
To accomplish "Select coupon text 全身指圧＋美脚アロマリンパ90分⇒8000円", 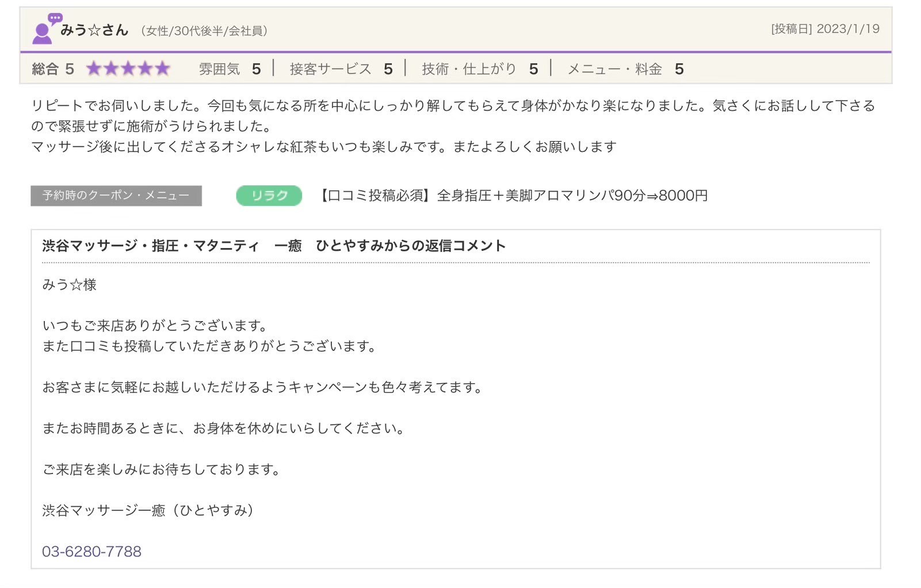I will 572,196.
